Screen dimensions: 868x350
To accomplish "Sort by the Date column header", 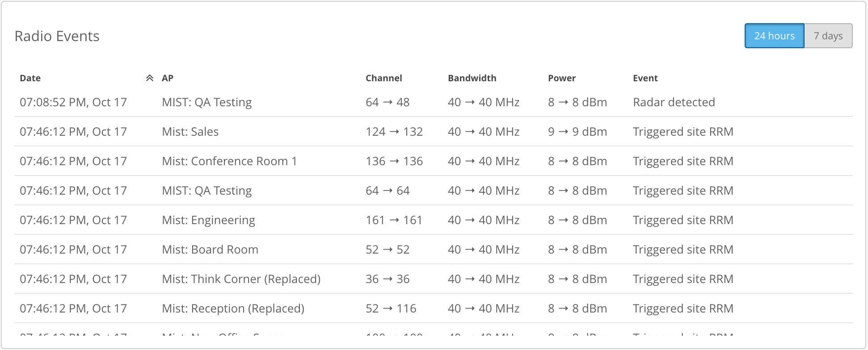I will click(30, 78).
